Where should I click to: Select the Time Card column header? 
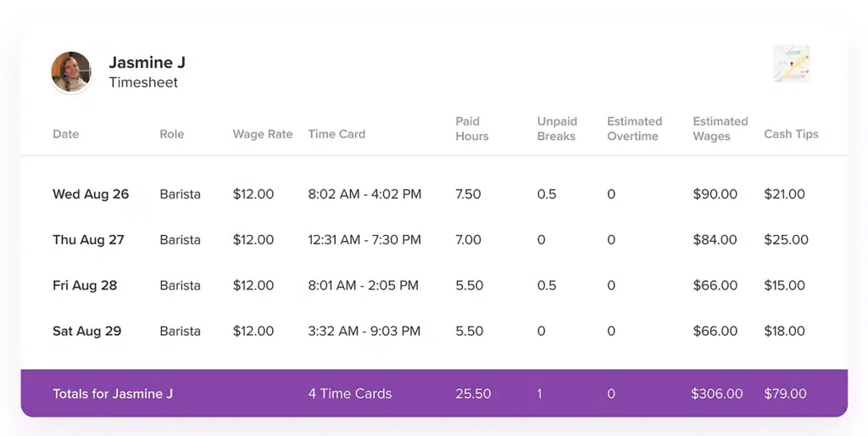[337, 134]
